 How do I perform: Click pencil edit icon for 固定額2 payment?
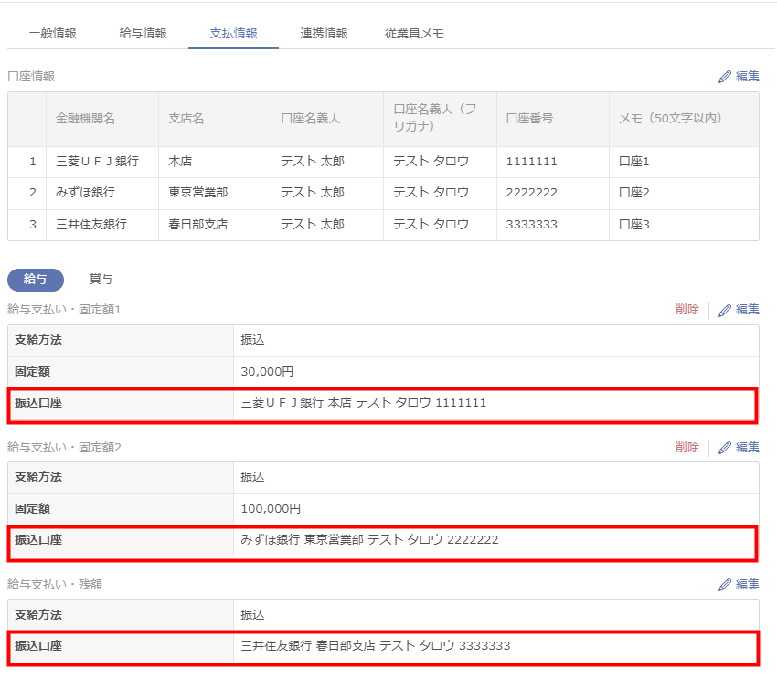pos(726,447)
